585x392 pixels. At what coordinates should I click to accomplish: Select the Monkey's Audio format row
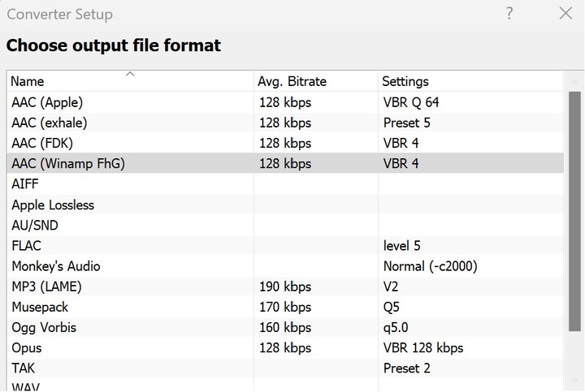[285, 266]
